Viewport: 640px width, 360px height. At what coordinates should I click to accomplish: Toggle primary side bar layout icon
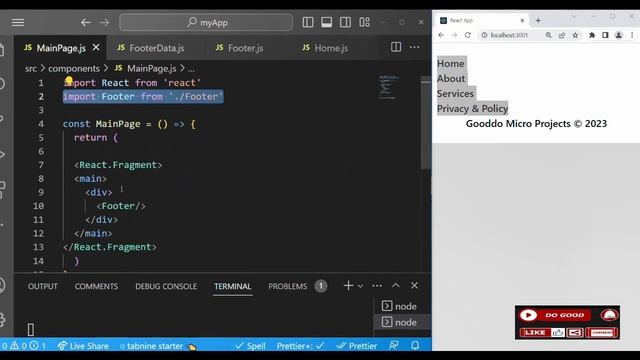[x=308, y=22]
